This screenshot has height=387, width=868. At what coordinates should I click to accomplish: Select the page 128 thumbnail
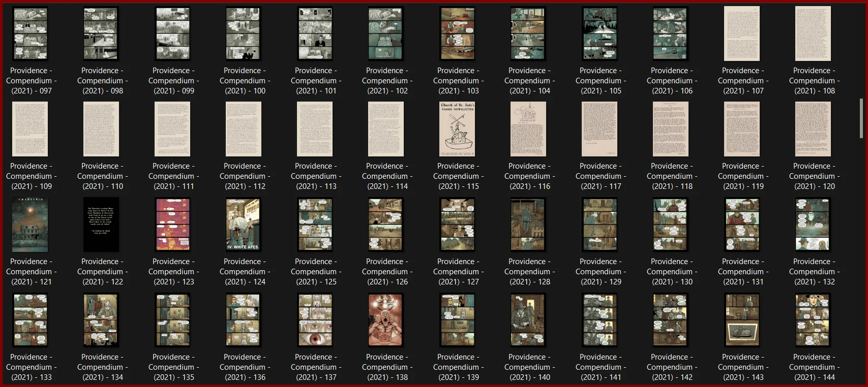point(528,224)
